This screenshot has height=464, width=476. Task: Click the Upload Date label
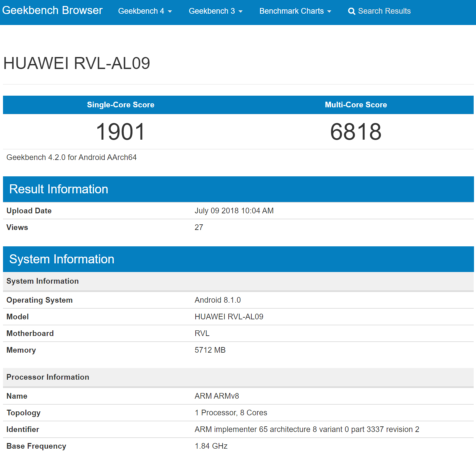point(29,211)
